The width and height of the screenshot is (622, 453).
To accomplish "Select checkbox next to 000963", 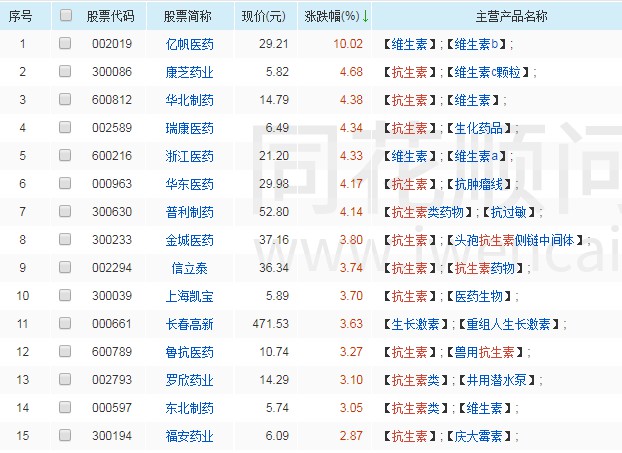I will pyautogui.click(x=65, y=183).
